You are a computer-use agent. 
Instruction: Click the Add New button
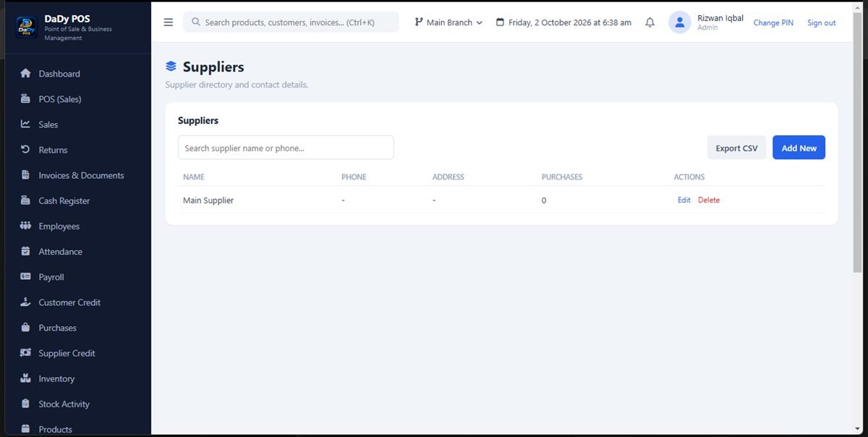[799, 148]
